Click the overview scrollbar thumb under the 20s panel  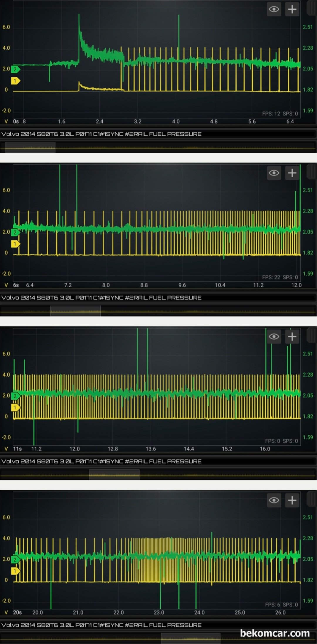coord(190,638)
